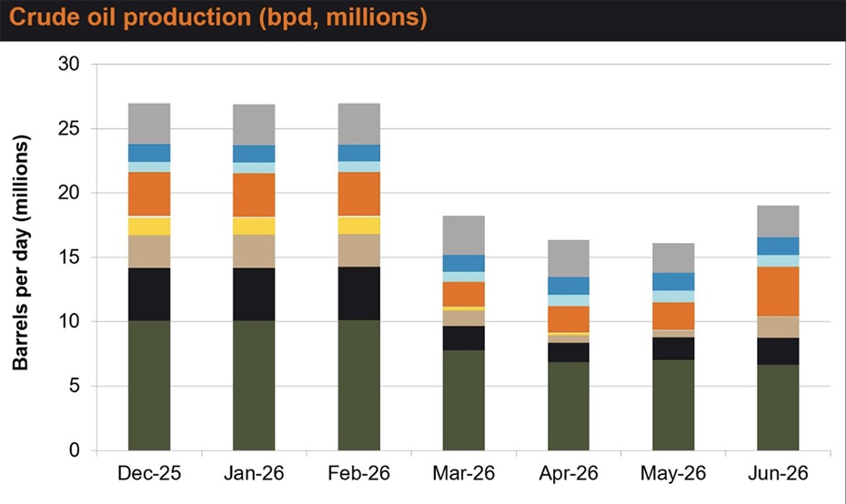The image size is (846, 504).
Task: Select the medium blue segment of Jun-26 bar
Action: pyautogui.click(x=778, y=247)
